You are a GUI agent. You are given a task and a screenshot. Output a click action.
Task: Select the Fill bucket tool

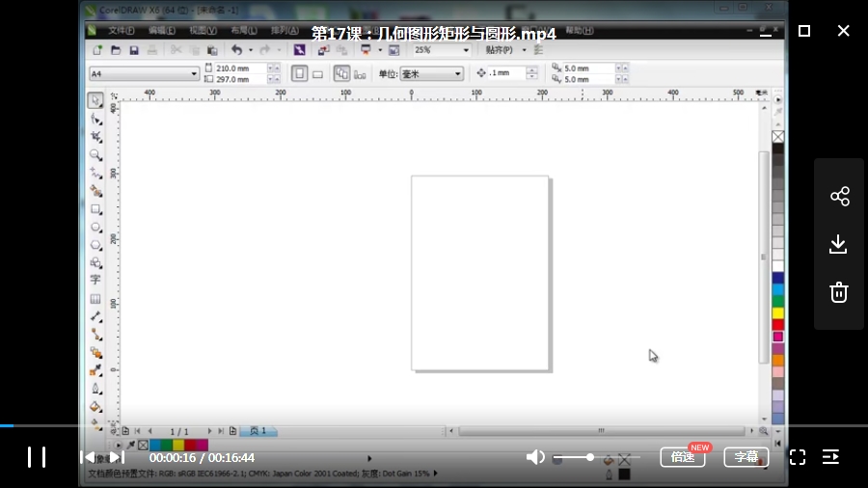coord(95,407)
